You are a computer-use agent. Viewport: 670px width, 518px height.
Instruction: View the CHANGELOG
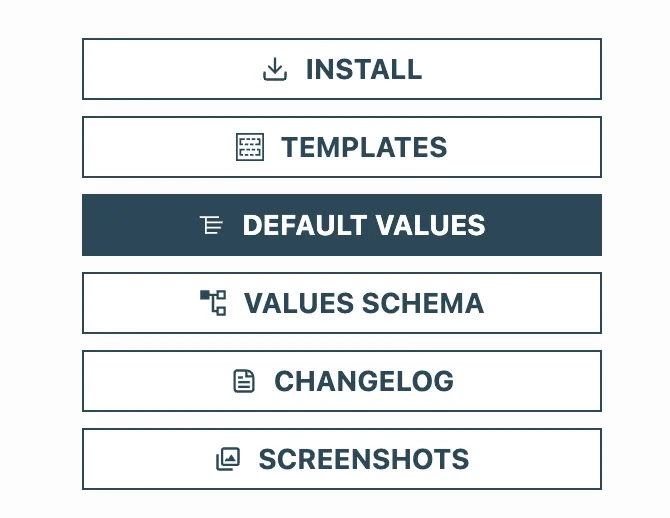342,381
